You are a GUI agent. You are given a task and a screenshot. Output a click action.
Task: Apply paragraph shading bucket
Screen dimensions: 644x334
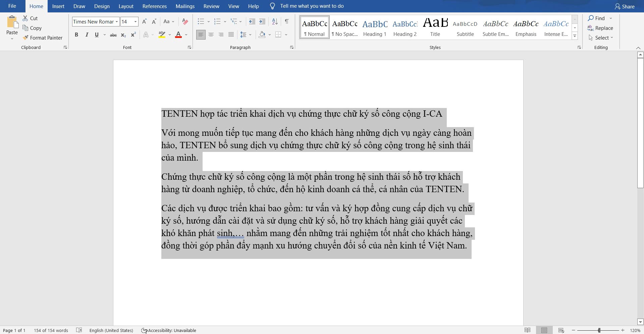[262, 35]
